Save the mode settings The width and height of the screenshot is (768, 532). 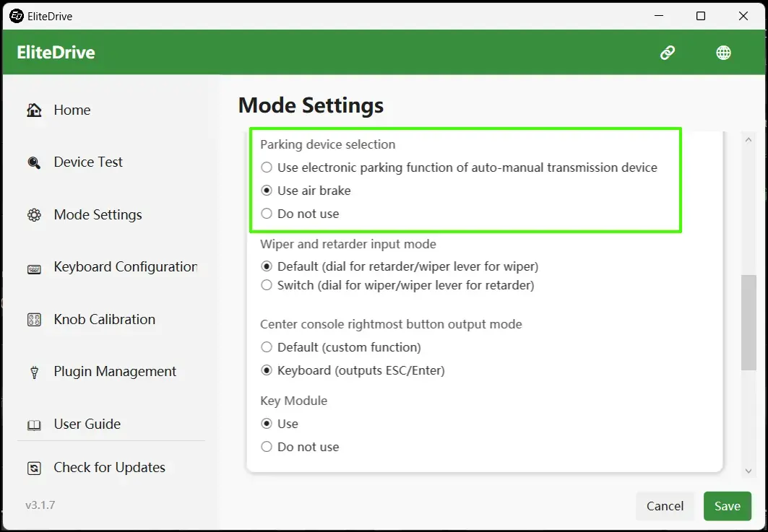(728, 506)
